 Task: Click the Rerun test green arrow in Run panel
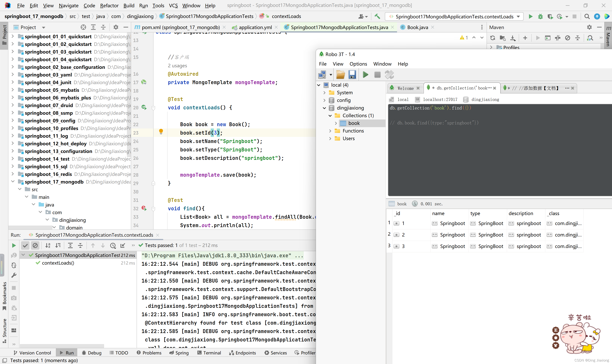point(14,245)
